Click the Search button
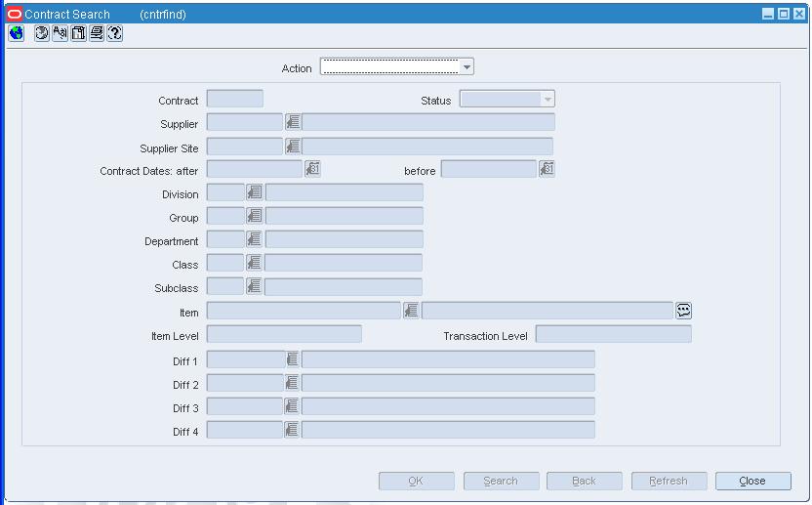 click(502, 481)
